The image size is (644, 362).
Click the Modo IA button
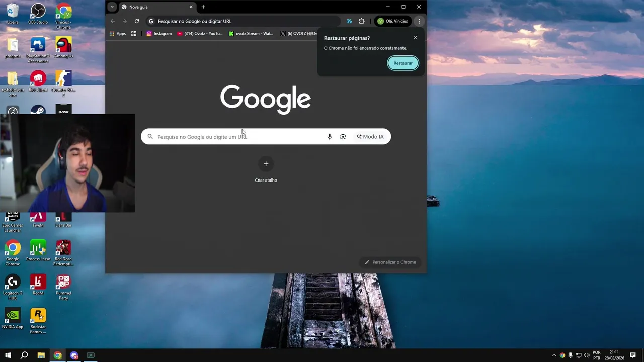pos(370,137)
